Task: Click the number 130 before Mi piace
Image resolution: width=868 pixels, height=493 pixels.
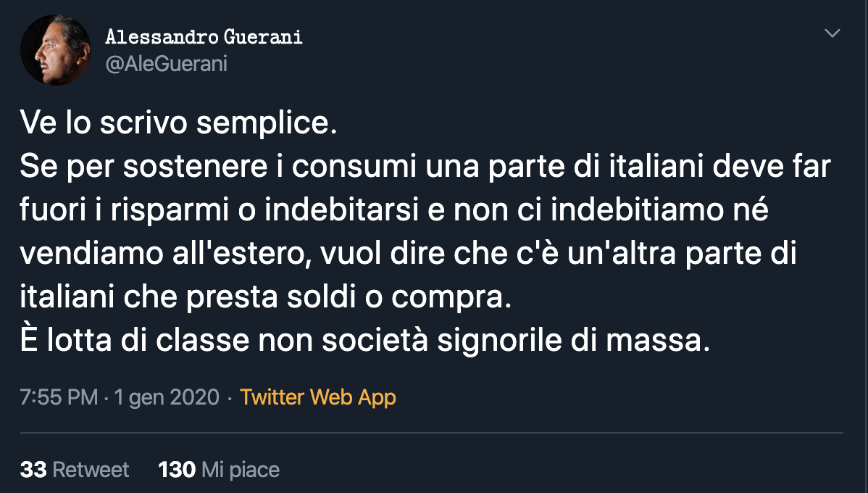Action: click(177, 469)
